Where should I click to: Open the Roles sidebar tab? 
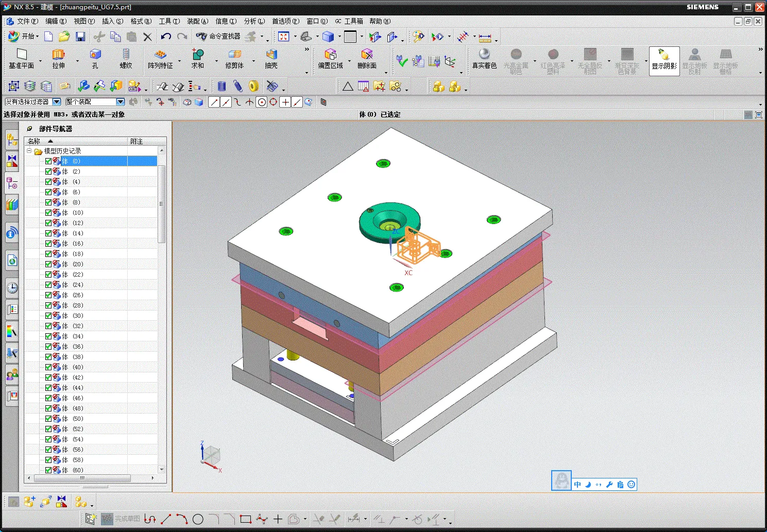point(12,374)
